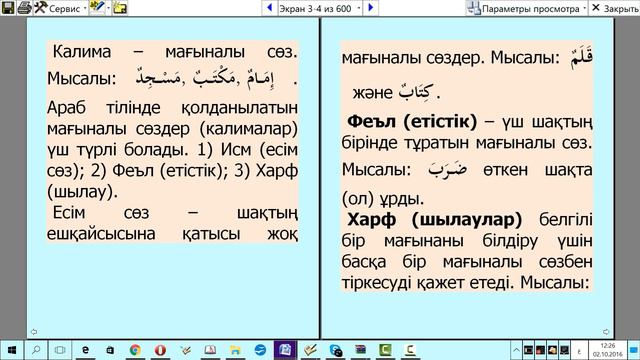This screenshot has width=640, height=360.
Task: Click the word 'Калима' on left page
Action: tap(82, 52)
